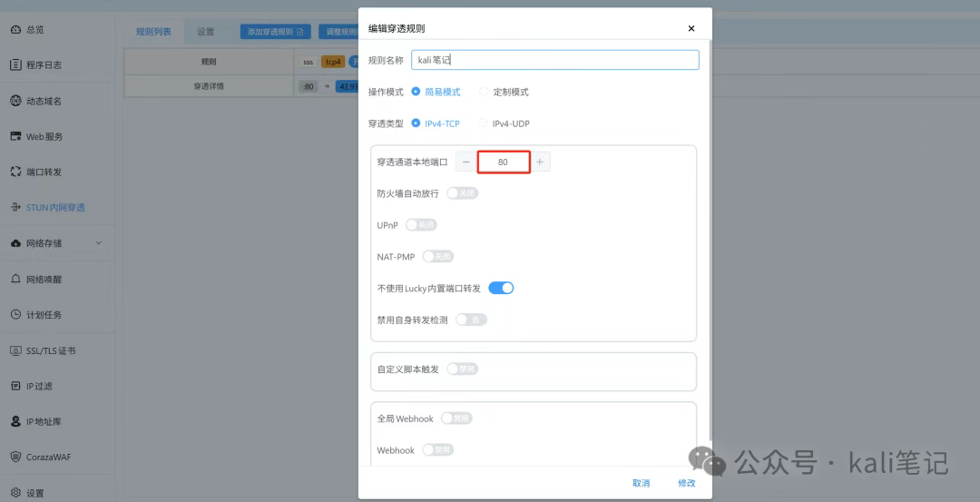Click 取消 to cancel editing
The image size is (980, 502).
tap(642, 483)
